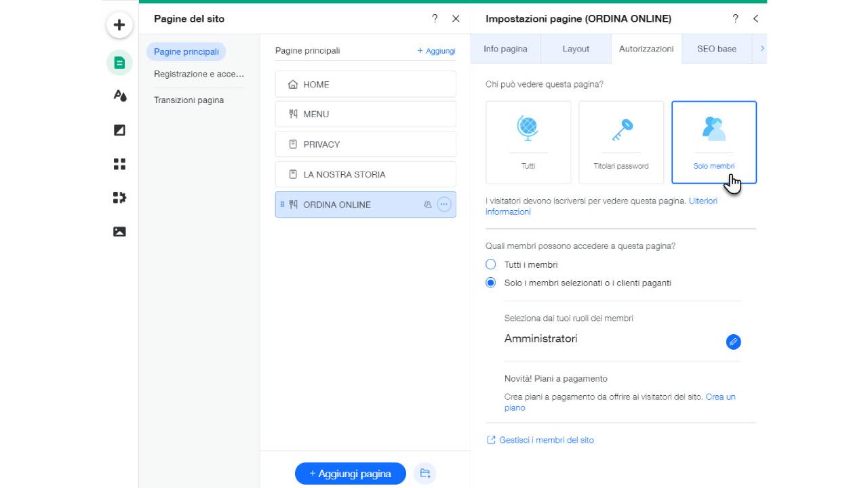The height and width of the screenshot is (488, 868).
Task: Choose Solo i membri selezionati o clienti paganti
Action: coord(490,283)
